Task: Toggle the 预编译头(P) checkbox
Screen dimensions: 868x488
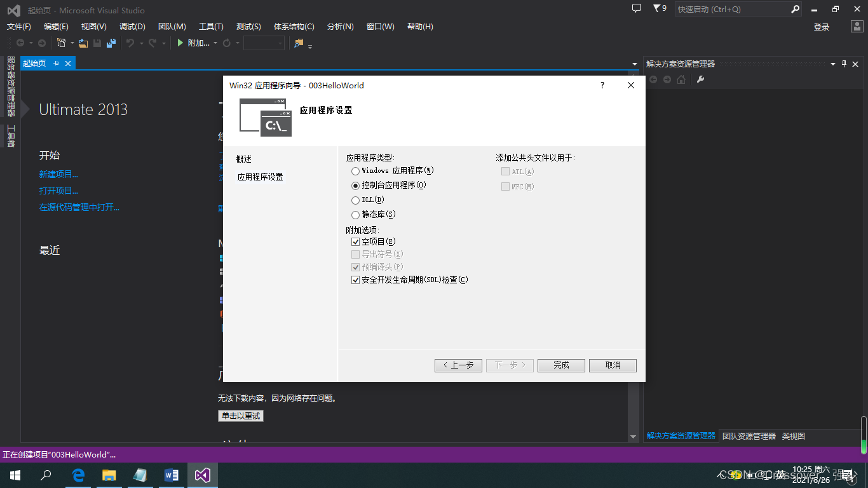Action: (x=356, y=268)
